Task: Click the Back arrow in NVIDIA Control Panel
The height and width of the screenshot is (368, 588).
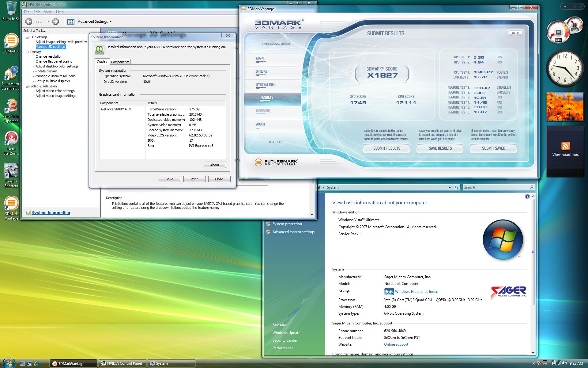Action: coord(29,21)
